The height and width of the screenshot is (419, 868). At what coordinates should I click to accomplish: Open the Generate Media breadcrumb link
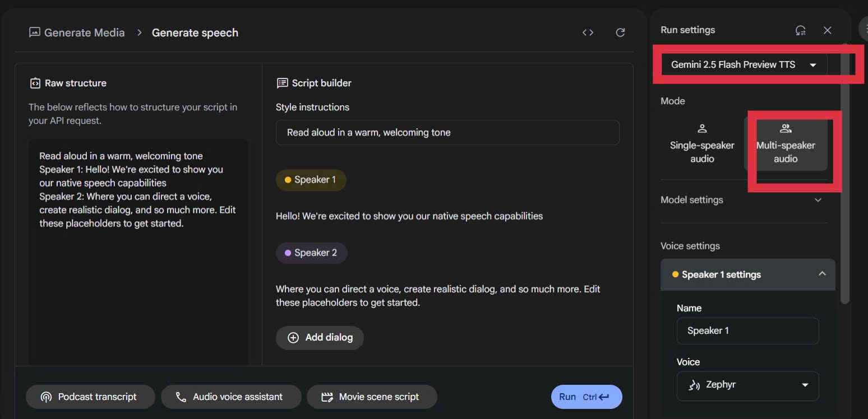[84, 32]
